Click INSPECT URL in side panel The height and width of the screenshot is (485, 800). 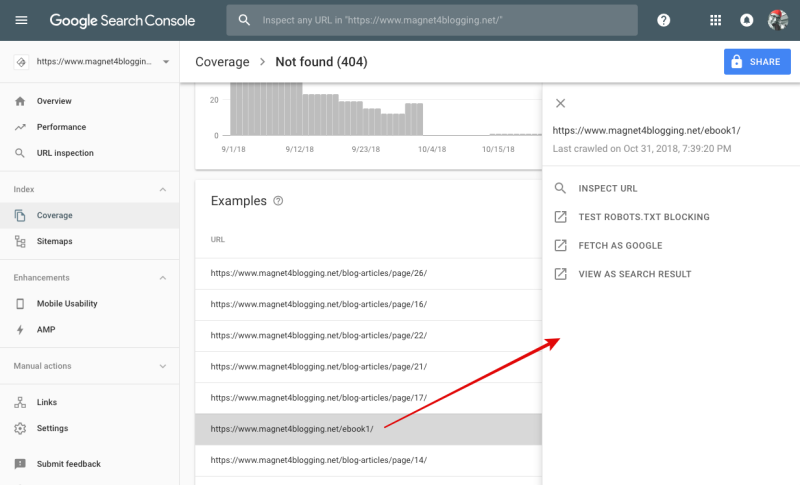point(608,188)
